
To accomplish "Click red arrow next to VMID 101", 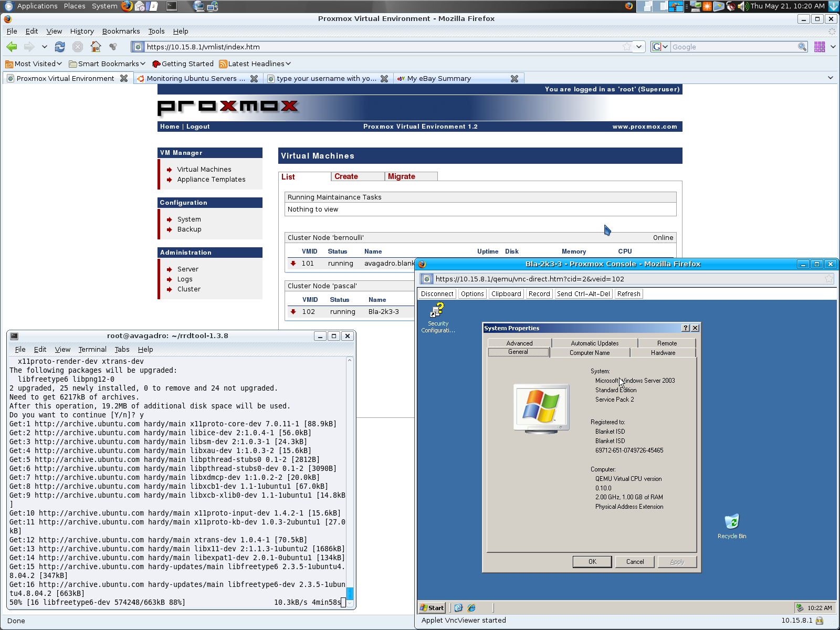I will 293,264.
